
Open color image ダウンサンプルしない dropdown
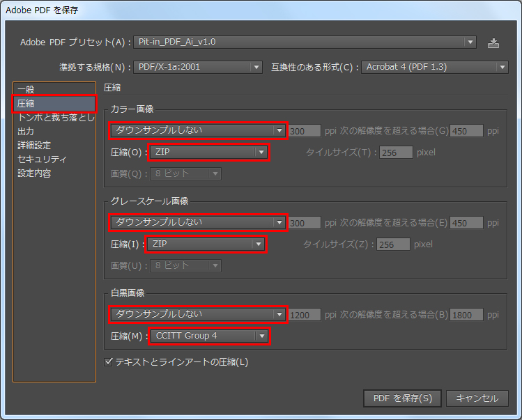coord(198,130)
